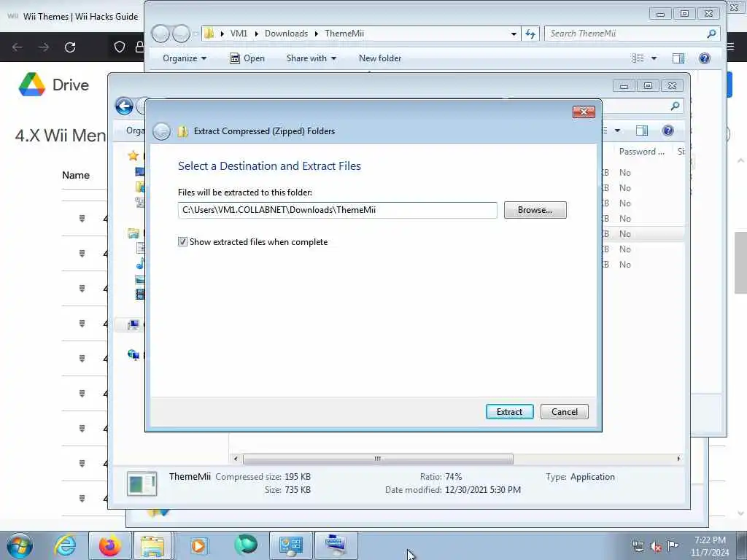The image size is (747, 560).
Task: Open Organize menu in ThemeMii window
Action: tap(185, 58)
